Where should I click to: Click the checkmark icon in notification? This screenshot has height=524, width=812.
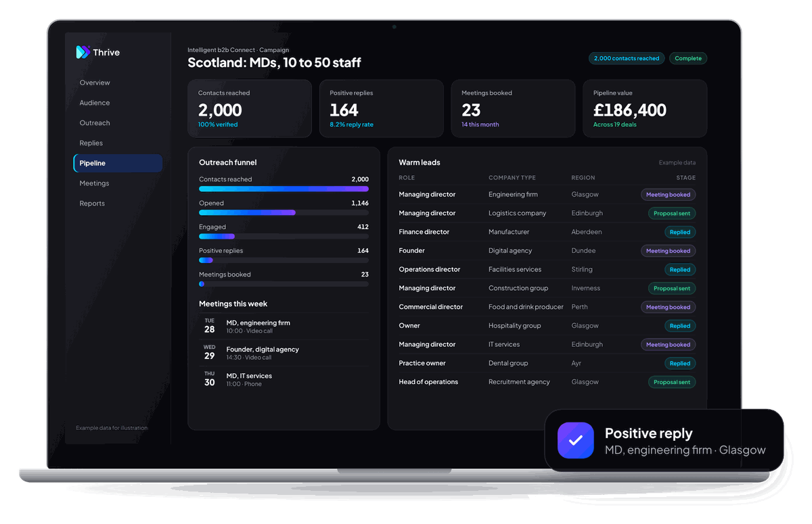pos(575,441)
